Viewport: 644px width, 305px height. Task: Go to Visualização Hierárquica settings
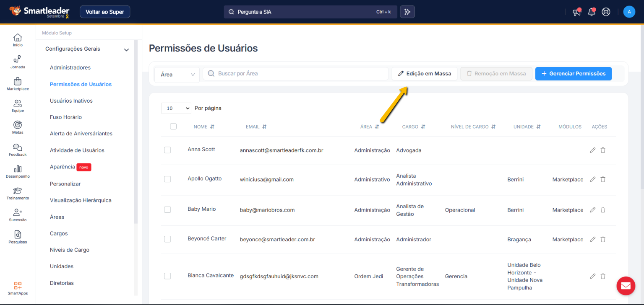(x=81, y=200)
